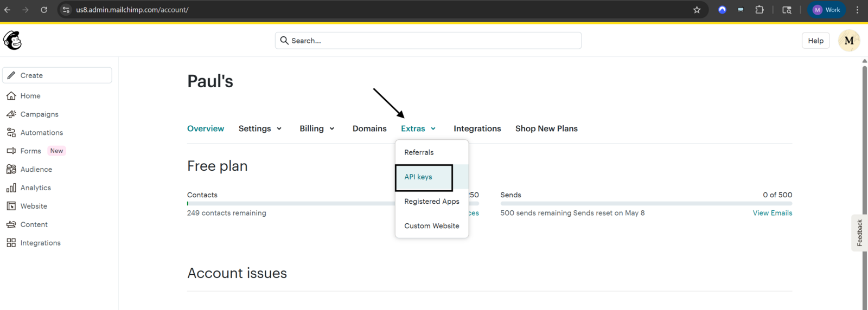The width and height of the screenshot is (868, 310).
Task: Open the Chrome three-dot menu
Action: coord(858,10)
